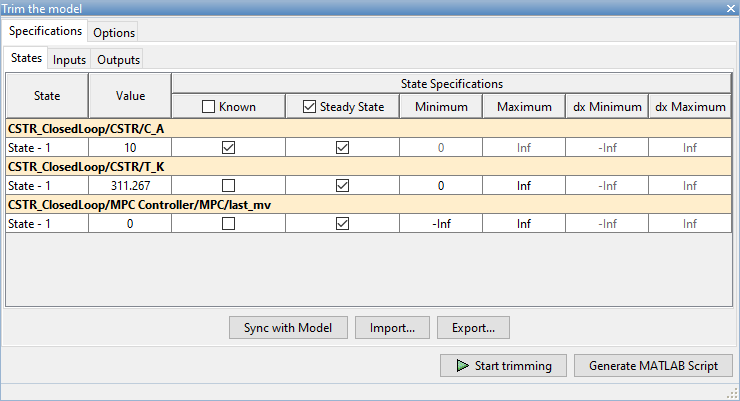
Task: Open the Inputs tab
Action: [x=69, y=60]
